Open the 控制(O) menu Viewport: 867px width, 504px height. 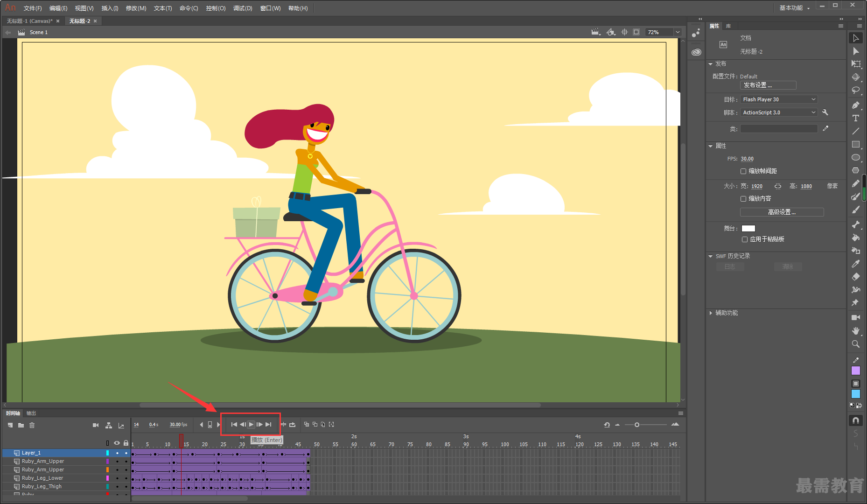pos(216,8)
